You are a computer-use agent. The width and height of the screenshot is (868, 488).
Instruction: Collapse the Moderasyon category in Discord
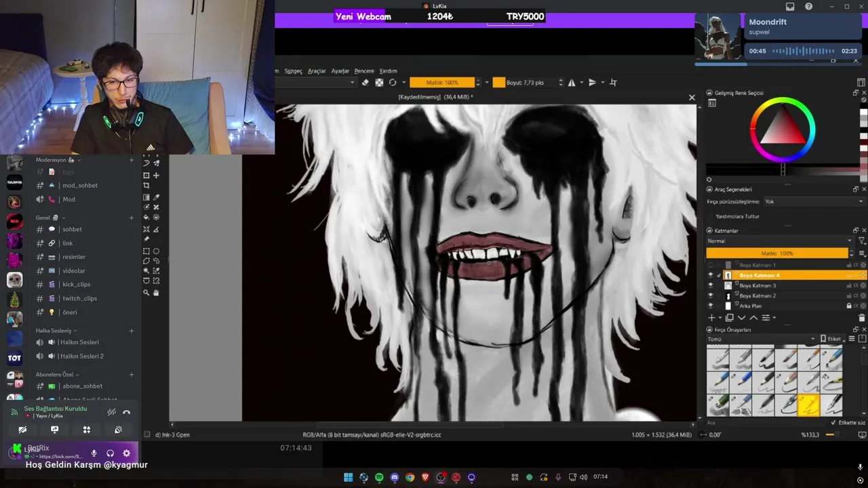point(57,160)
